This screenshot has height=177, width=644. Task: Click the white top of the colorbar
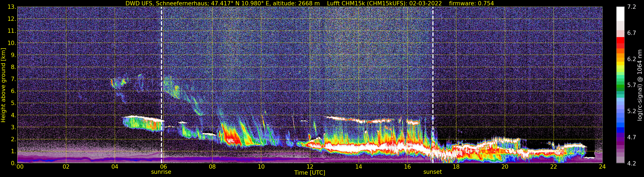620,14
